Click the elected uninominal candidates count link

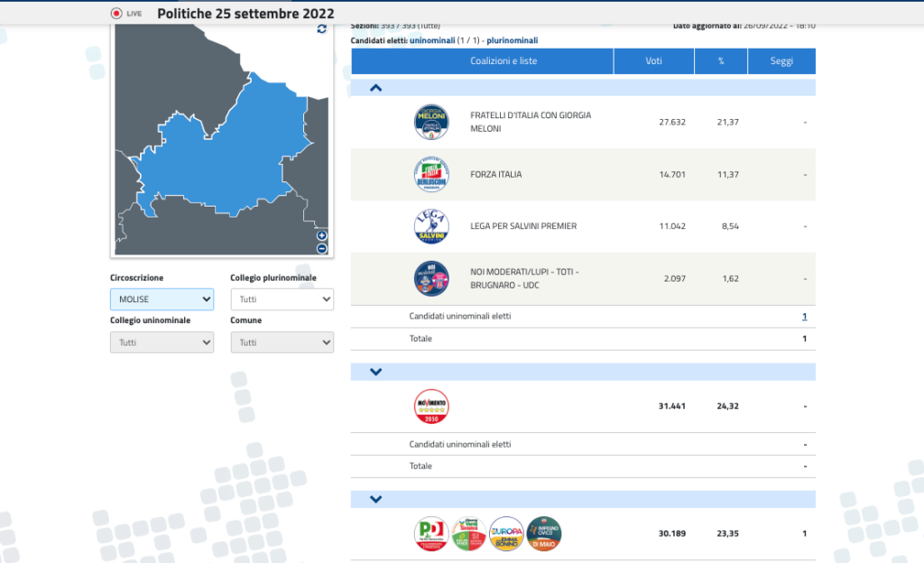click(x=804, y=317)
